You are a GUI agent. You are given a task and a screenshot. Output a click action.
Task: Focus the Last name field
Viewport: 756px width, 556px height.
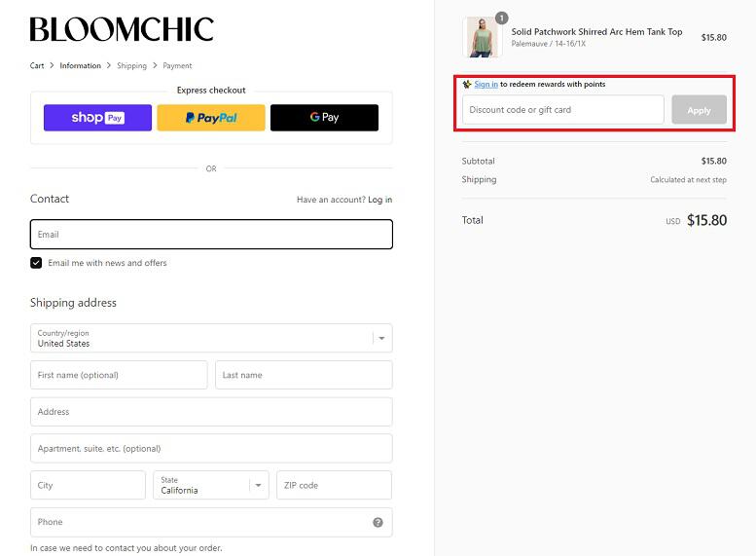pyautogui.click(x=304, y=375)
